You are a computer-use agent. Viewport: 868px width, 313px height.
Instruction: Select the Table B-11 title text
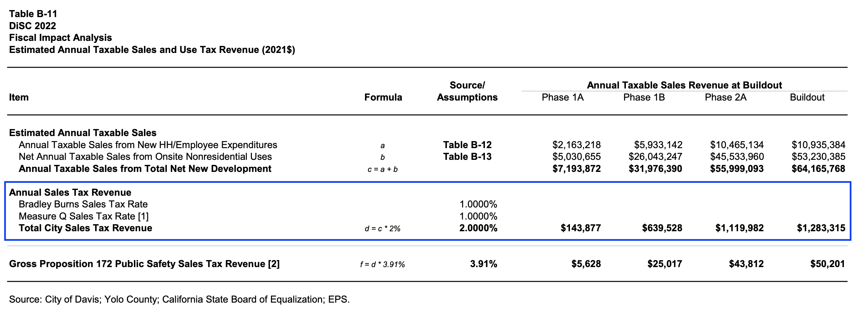33,14
